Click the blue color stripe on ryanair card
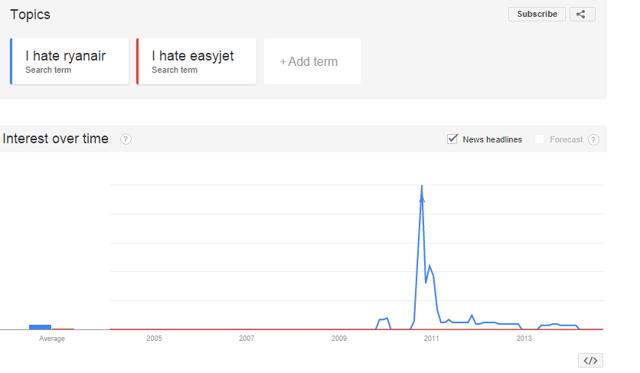Screen dimensions: 640x373 11,61
